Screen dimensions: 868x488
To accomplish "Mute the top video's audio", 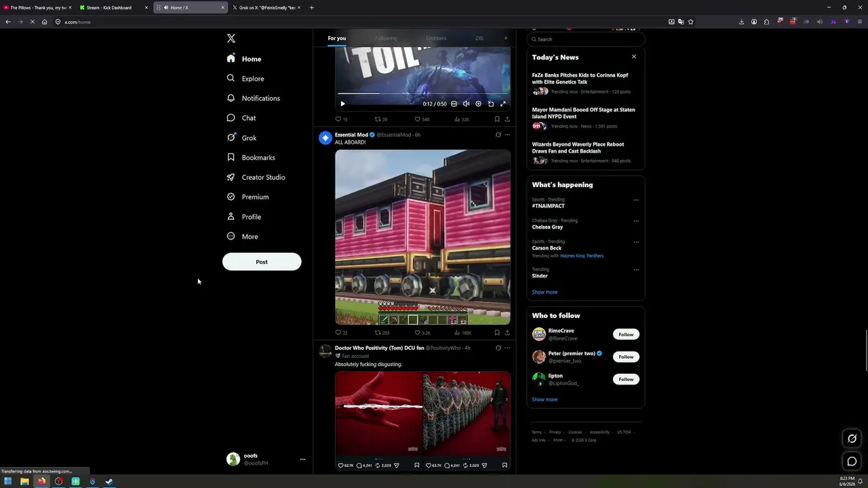I will pos(466,104).
